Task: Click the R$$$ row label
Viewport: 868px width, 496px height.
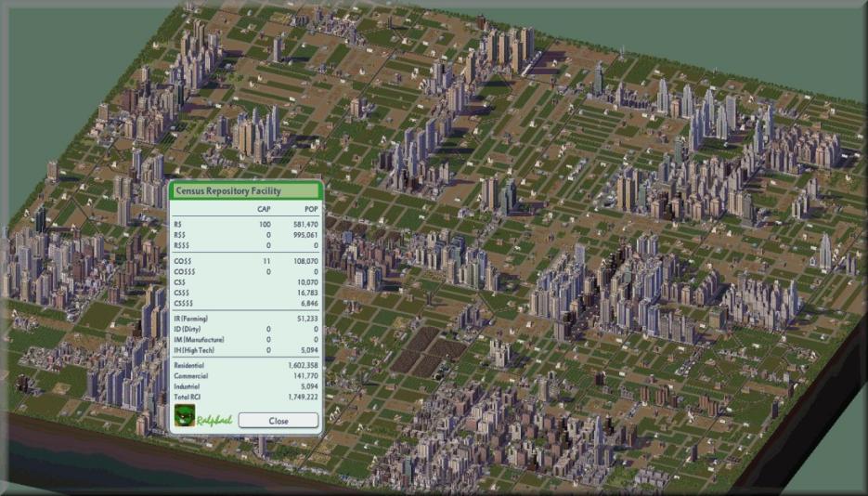Action: point(182,245)
